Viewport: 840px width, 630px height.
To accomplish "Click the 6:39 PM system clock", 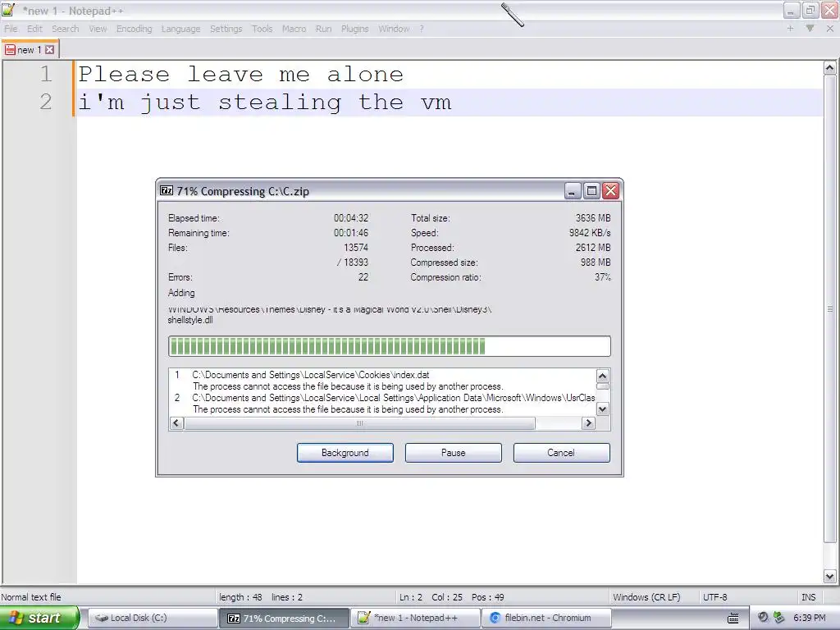I will tap(809, 618).
